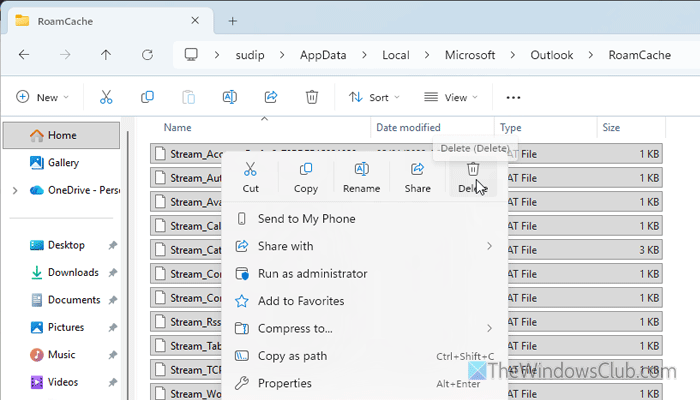
Task: Go to Outlook in the breadcrumb
Action: pyautogui.click(x=552, y=55)
